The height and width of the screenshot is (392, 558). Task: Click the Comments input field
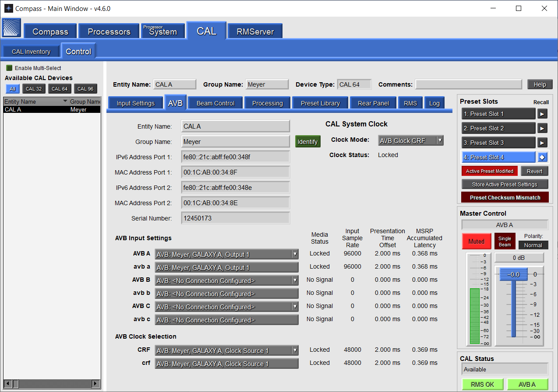tap(469, 84)
